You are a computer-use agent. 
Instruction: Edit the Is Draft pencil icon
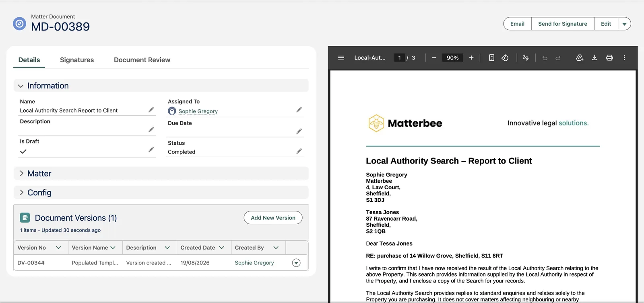151,149
